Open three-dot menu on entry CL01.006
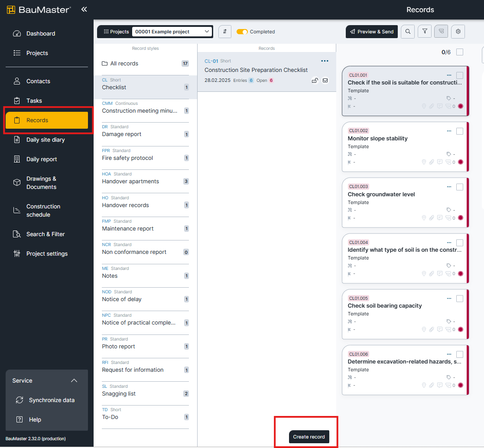Screen dimensions: 484x448 [x=449, y=354]
